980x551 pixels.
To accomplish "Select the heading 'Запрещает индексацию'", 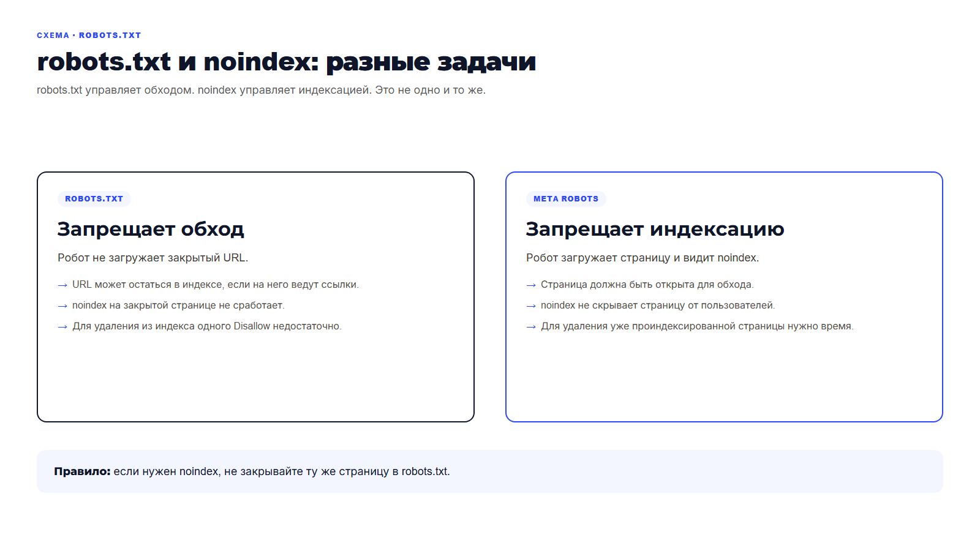I will (x=655, y=229).
